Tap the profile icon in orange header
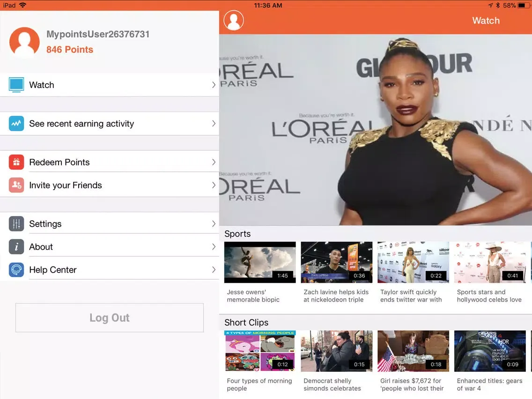This screenshot has height=399, width=532. coord(233,20)
